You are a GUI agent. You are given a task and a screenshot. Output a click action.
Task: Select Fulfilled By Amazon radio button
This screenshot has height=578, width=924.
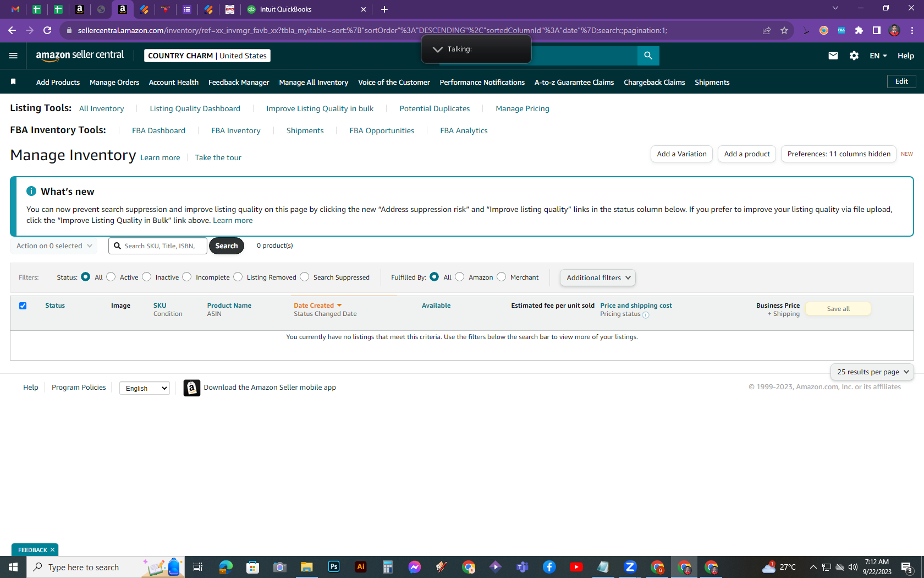[460, 277]
